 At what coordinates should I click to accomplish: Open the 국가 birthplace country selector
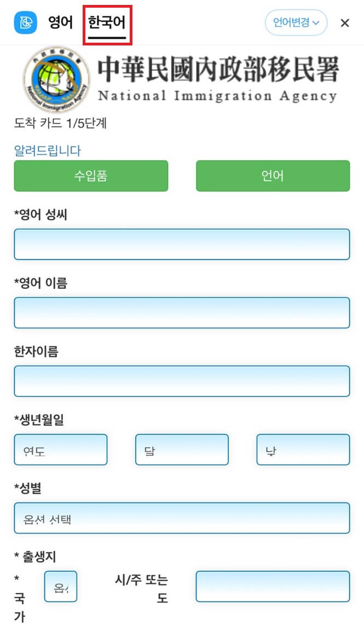(x=60, y=586)
